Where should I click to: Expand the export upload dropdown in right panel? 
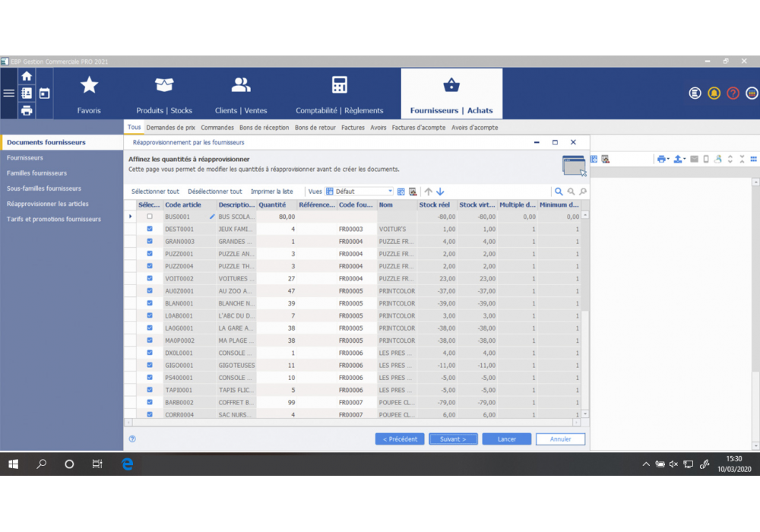pyautogui.click(x=685, y=160)
